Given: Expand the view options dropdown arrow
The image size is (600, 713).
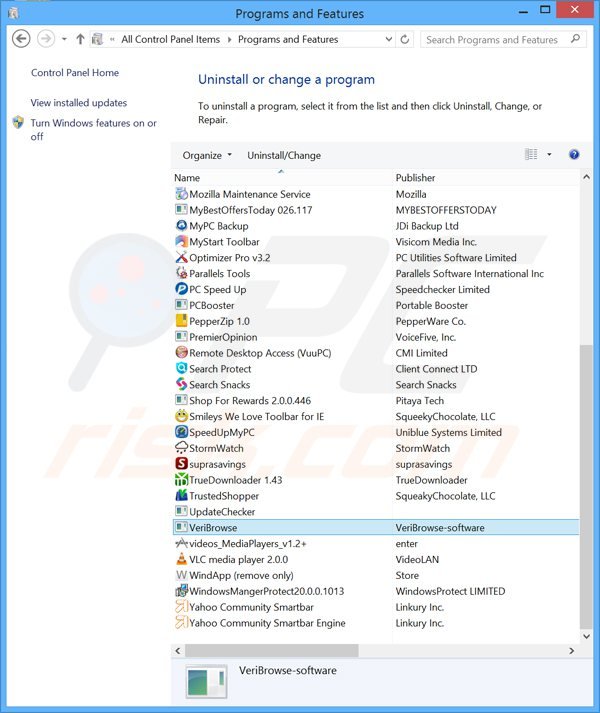Looking at the screenshot, I should 549,155.
